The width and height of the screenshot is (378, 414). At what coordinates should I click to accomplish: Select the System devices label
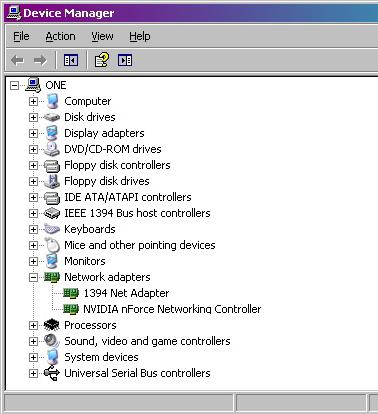[x=101, y=357]
